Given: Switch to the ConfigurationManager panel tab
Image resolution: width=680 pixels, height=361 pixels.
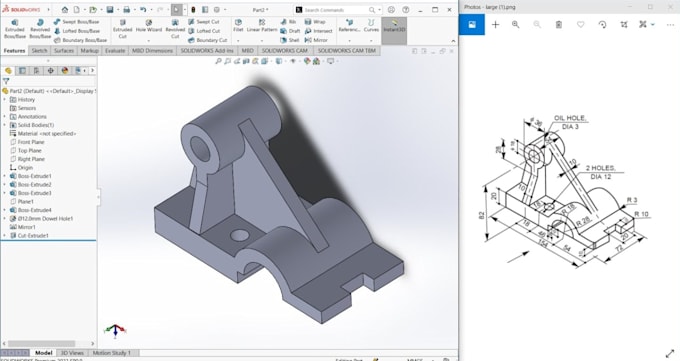Looking at the screenshot, I should pos(36,70).
